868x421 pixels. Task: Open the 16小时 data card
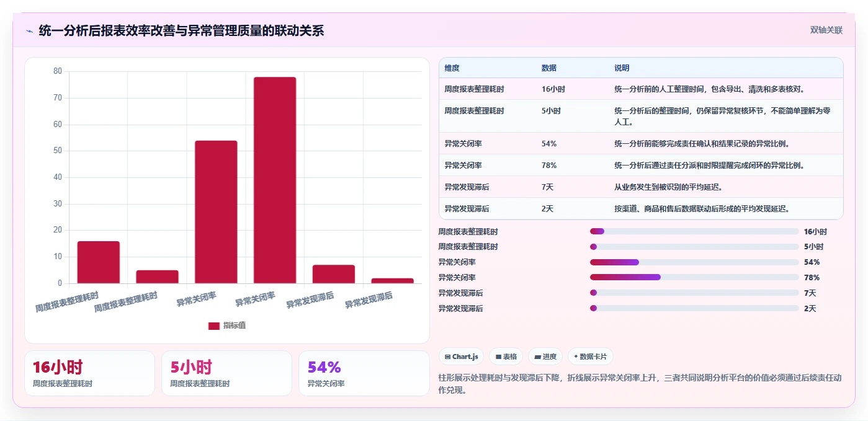click(89, 373)
